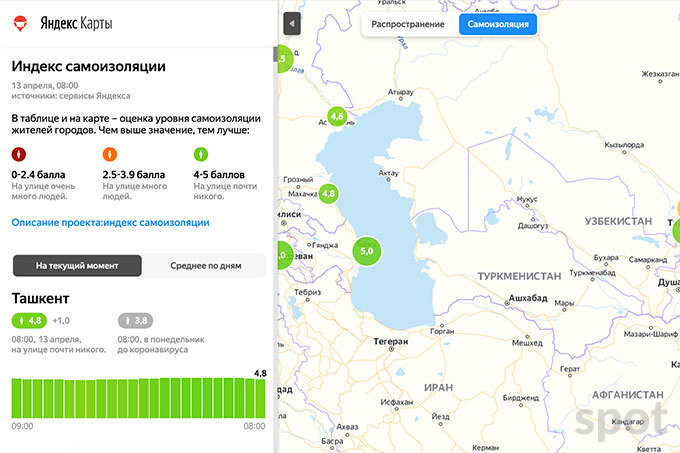Click the green 4-5 баллов person icon
680x453 pixels.
click(x=201, y=154)
